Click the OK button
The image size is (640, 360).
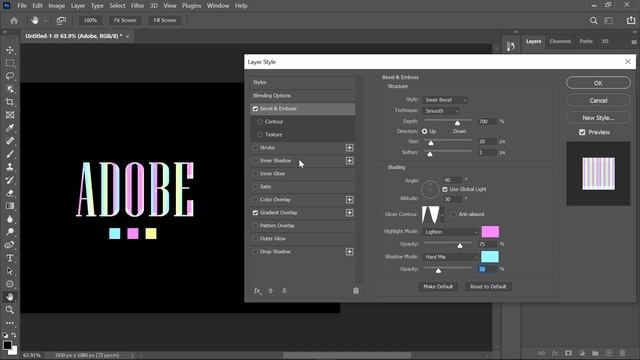(598, 83)
